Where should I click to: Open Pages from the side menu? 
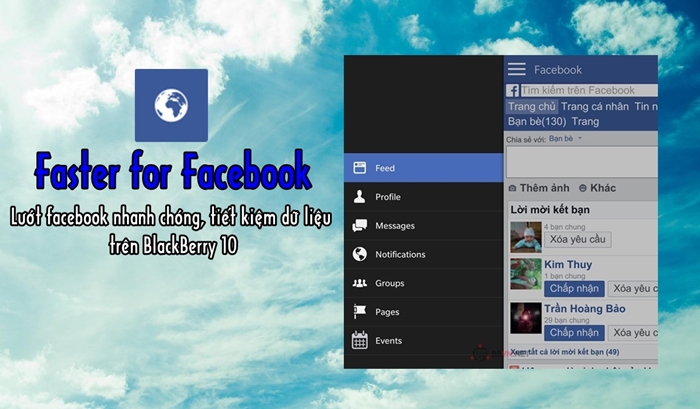click(x=424, y=312)
